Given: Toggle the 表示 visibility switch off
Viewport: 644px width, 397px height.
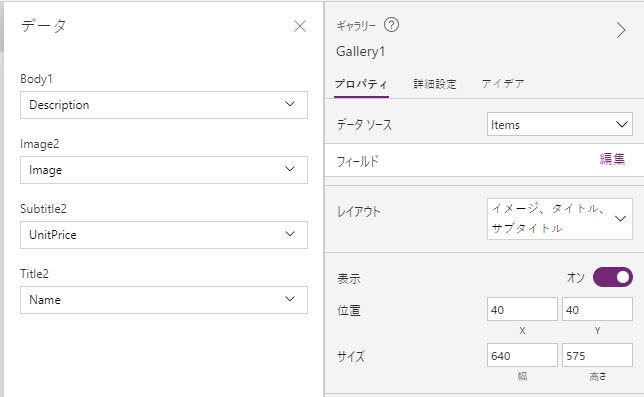Looking at the screenshot, I should (x=613, y=277).
